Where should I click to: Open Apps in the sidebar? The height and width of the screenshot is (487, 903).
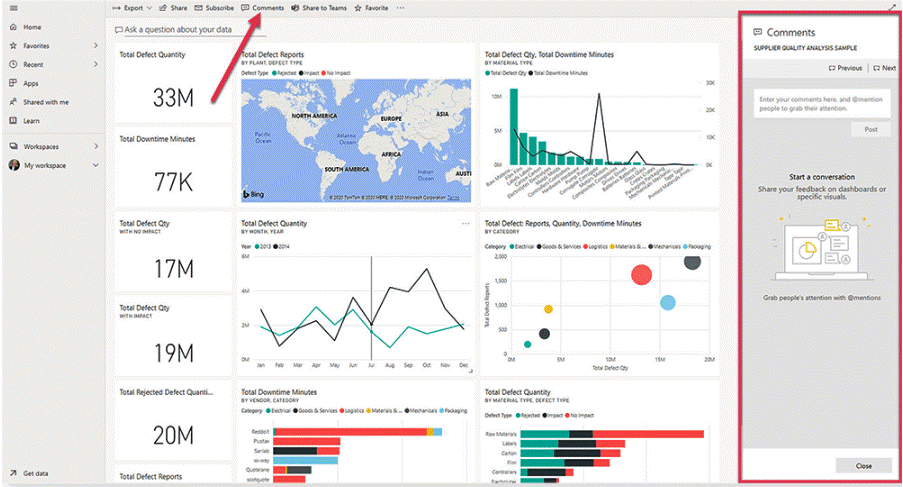point(24,83)
